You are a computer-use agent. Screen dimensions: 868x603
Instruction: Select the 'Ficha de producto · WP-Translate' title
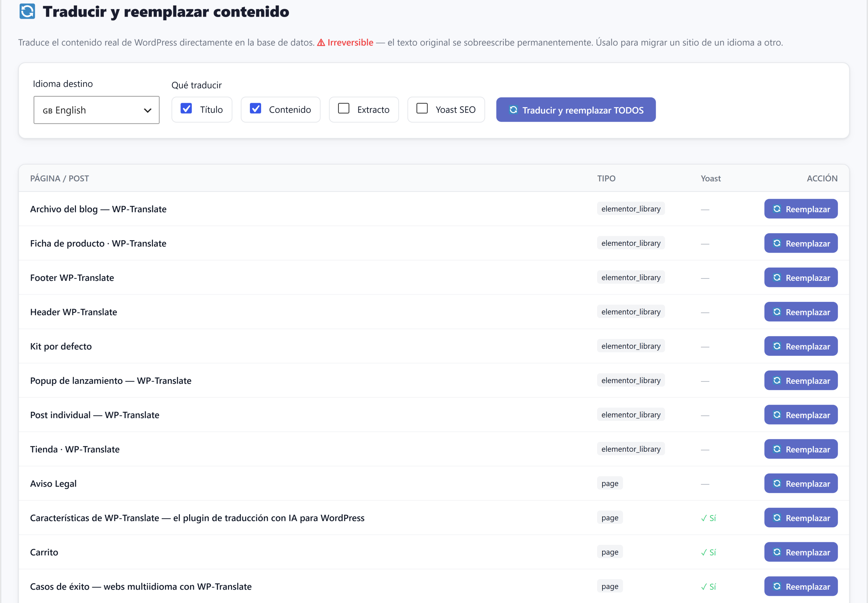click(x=98, y=243)
